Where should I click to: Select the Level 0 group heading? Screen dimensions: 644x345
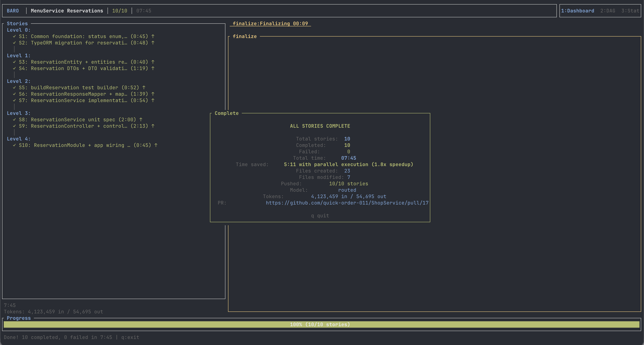pyautogui.click(x=19, y=30)
